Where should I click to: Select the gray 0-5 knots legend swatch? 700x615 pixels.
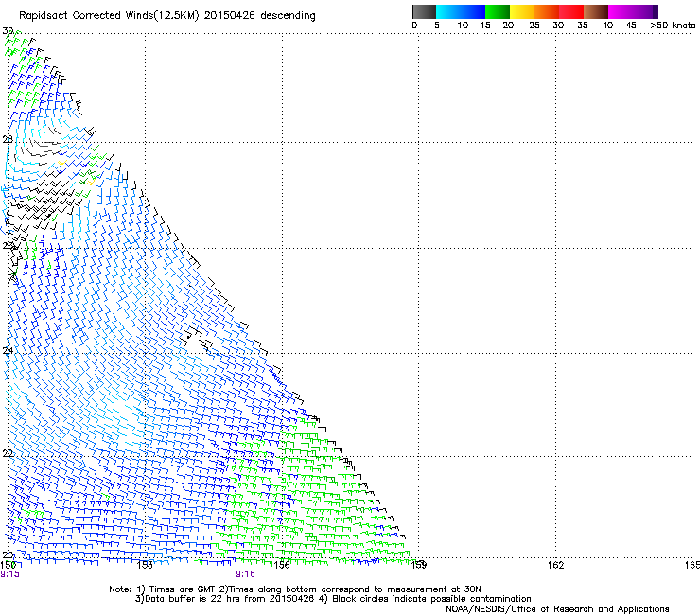coord(424,11)
